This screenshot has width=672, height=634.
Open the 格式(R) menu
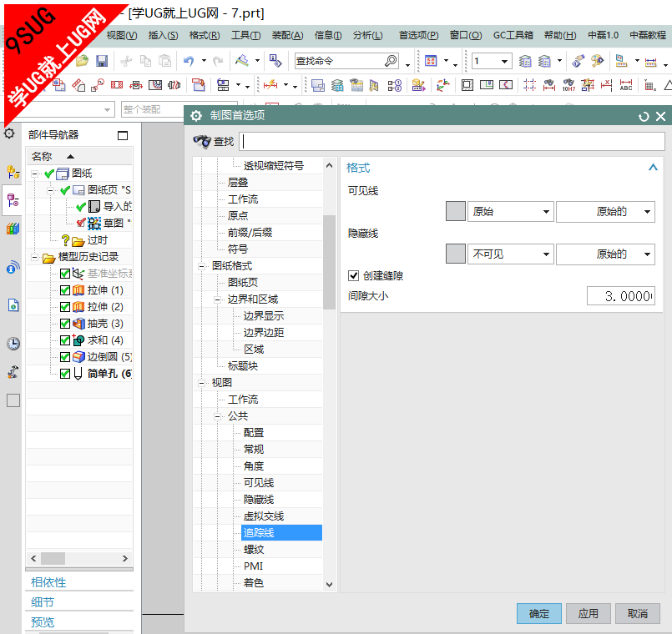[x=205, y=35]
